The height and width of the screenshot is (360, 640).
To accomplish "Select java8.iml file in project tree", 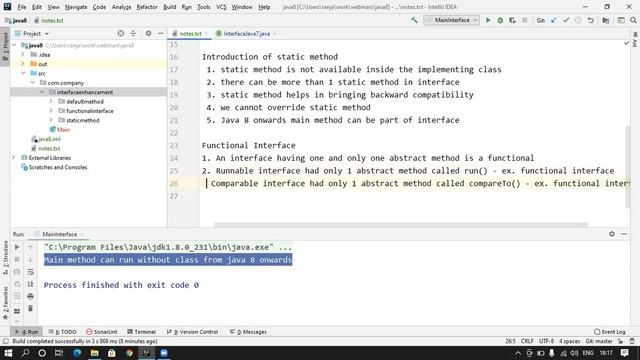I will (49, 139).
